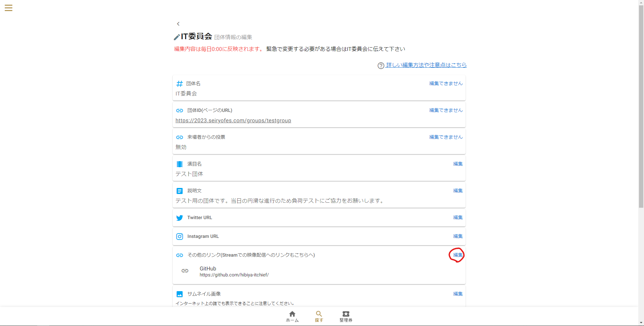Open the hamburger menu
Viewport: 644px width, 326px height.
(8, 8)
